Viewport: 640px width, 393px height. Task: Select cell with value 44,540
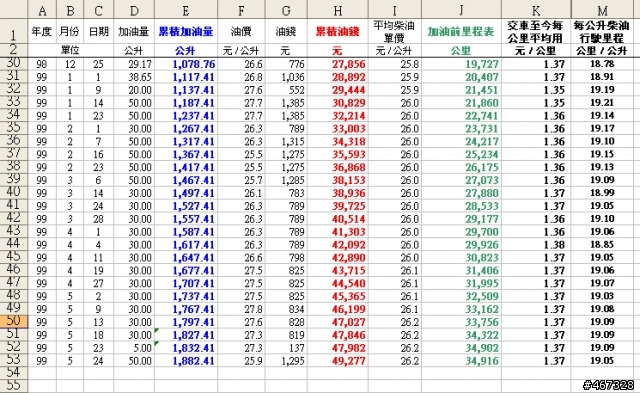(337, 283)
